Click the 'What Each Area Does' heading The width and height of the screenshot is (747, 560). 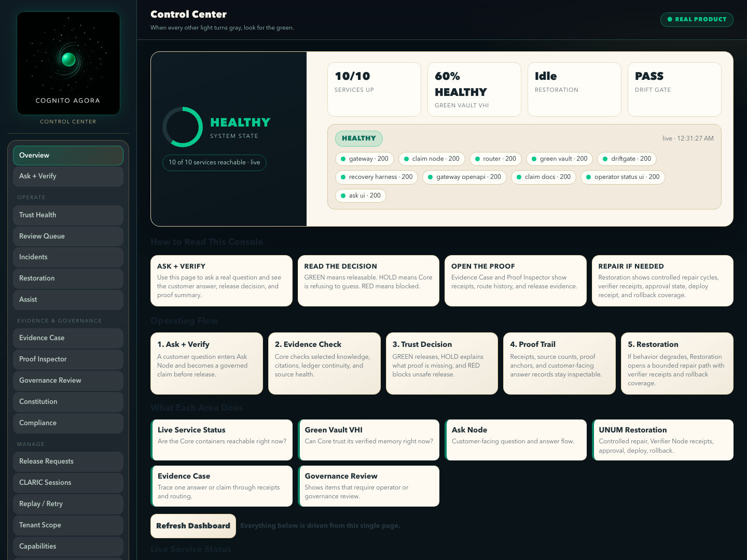(x=197, y=408)
